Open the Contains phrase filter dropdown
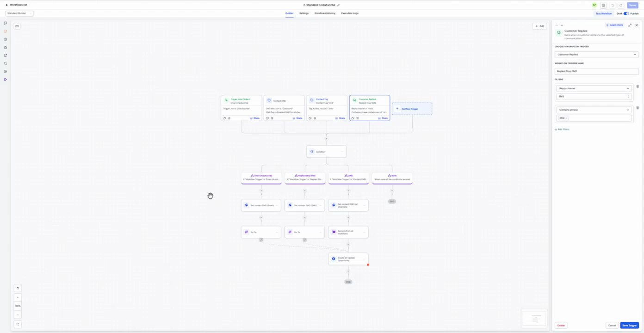 click(x=594, y=110)
